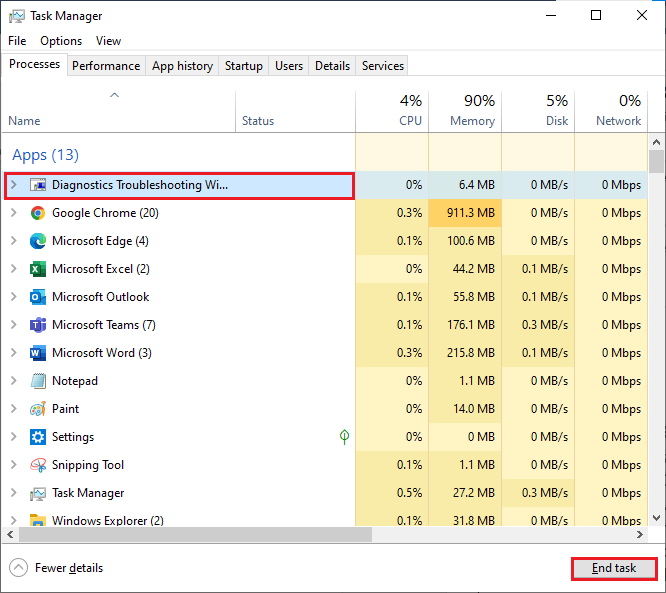Screen dimensions: 666x593
Task: Click the Microsoft Excel icon
Action: coord(38,269)
